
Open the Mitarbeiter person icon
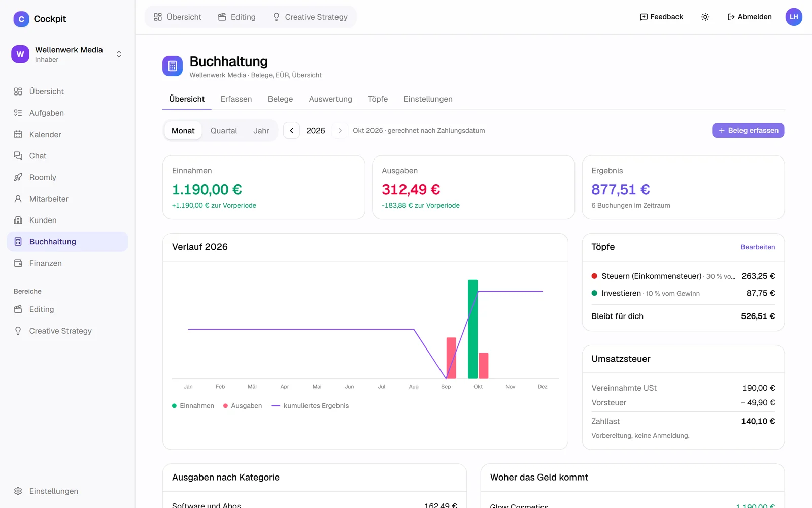[x=18, y=199]
